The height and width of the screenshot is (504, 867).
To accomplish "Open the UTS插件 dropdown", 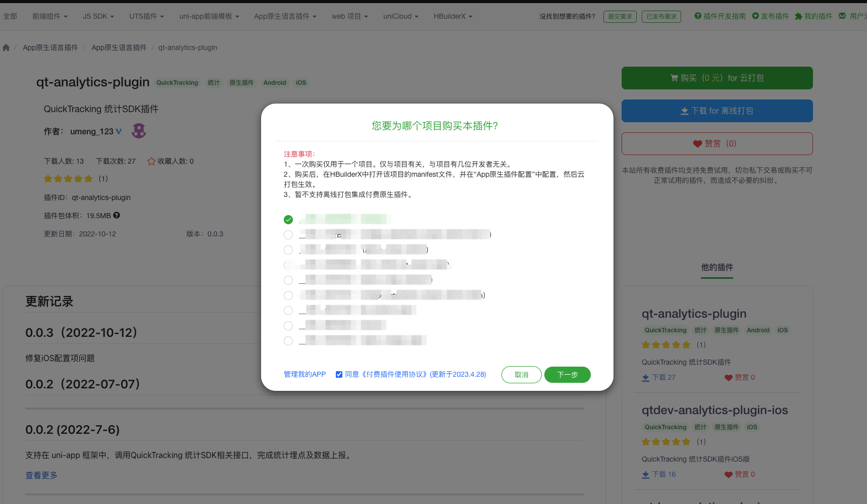I will tap(146, 16).
